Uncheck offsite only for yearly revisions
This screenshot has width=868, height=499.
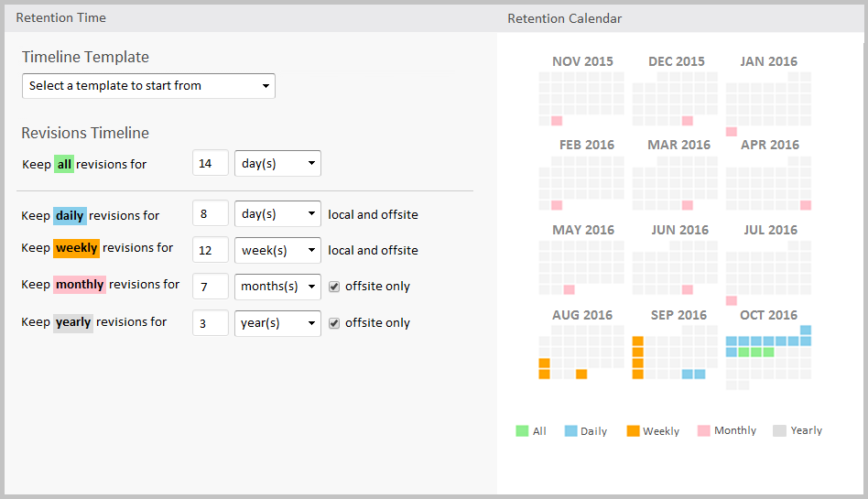tap(335, 323)
